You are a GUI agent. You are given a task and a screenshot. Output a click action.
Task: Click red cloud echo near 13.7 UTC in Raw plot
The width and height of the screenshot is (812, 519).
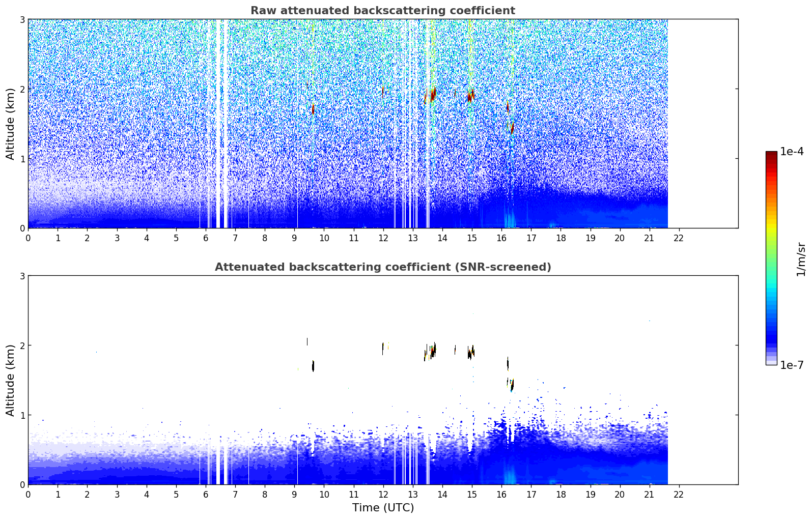click(x=433, y=95)
